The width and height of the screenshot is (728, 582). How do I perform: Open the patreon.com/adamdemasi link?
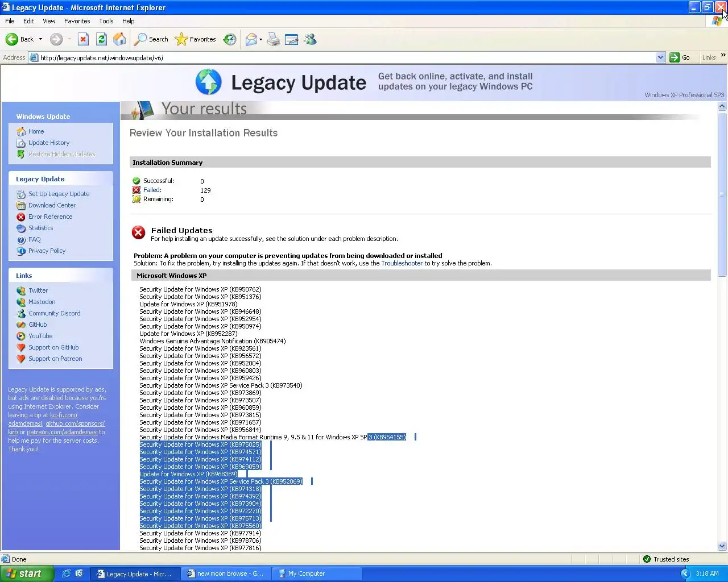(62, 432)
